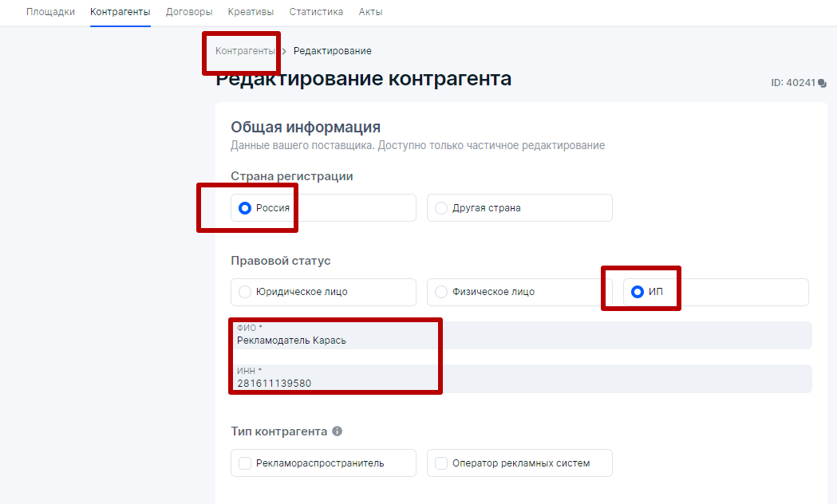The height and width of the screenshot is (504, 837).
Task: View the Статистика tab
Action: [x=316, y=12]
